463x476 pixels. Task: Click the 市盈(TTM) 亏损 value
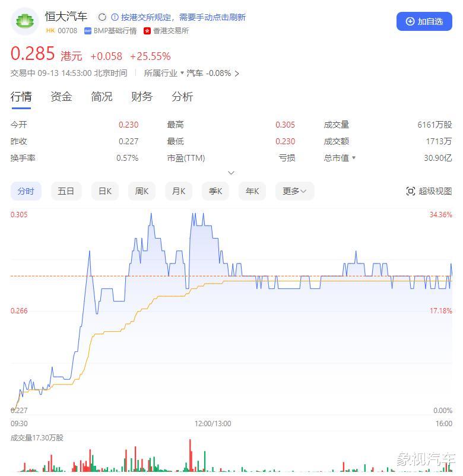click(287, 158)
